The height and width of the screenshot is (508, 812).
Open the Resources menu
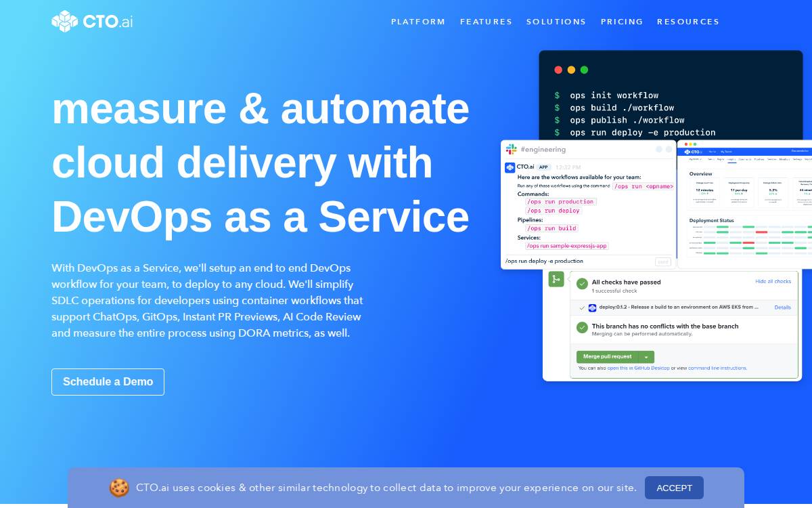688,22
